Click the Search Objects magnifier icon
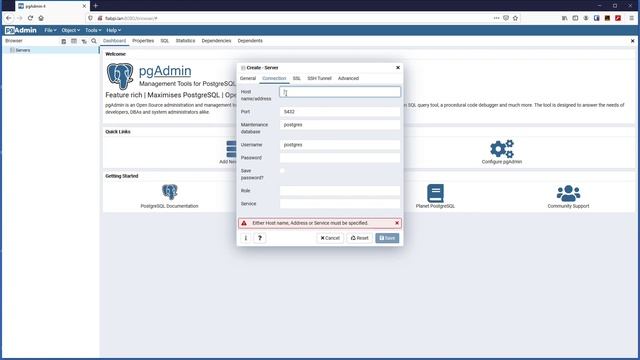640x360 pixels. pos(94,41)
